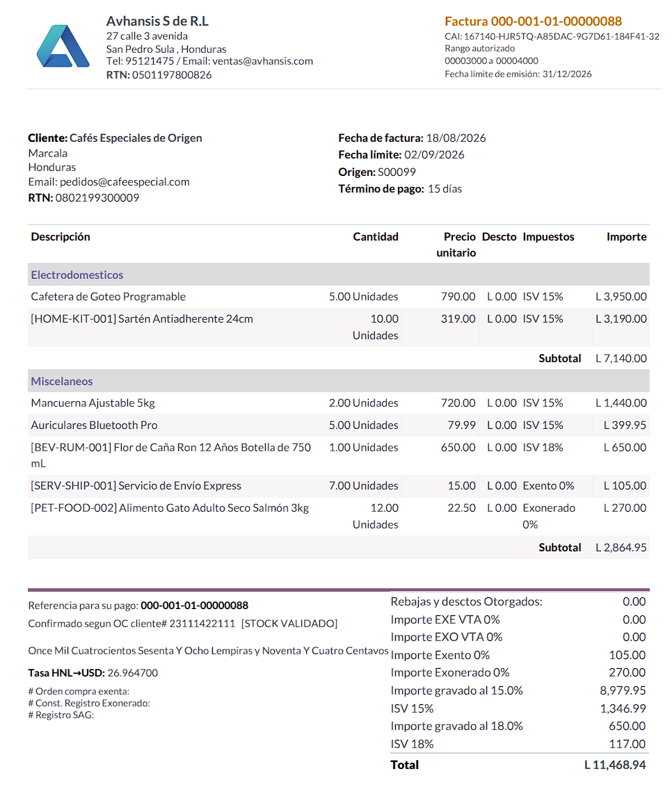Click due date 02/09/2026
This screenshot has height=801, width=672.
point(434,155)
